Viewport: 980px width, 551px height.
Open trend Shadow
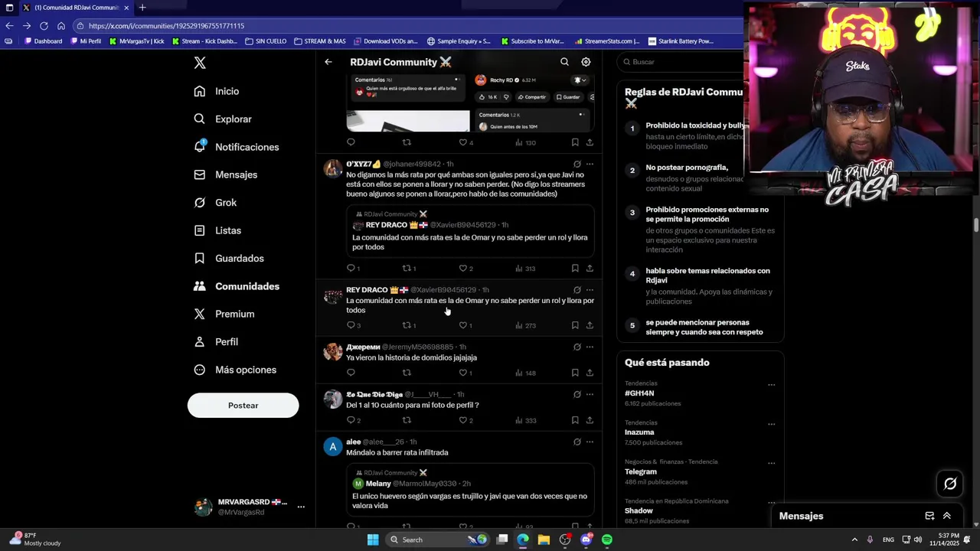point(639,510)
